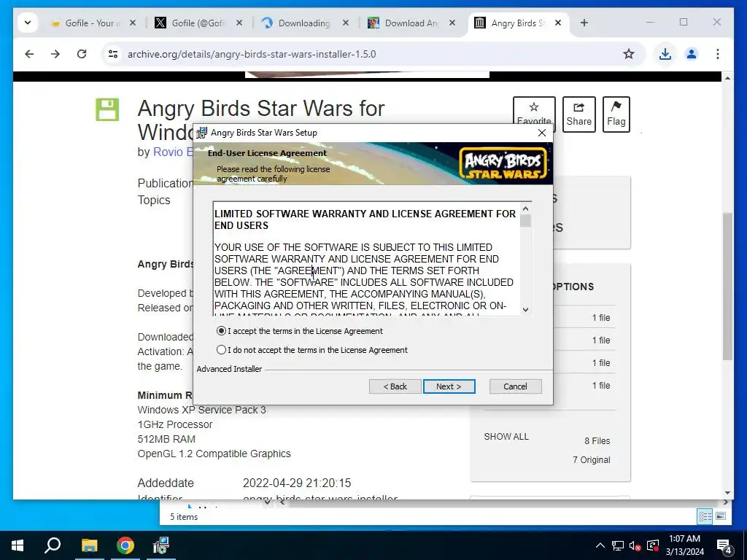The image size is (747, 560).
Task: Open File Explorer from taskbar
Action: [x=89, y=545]
